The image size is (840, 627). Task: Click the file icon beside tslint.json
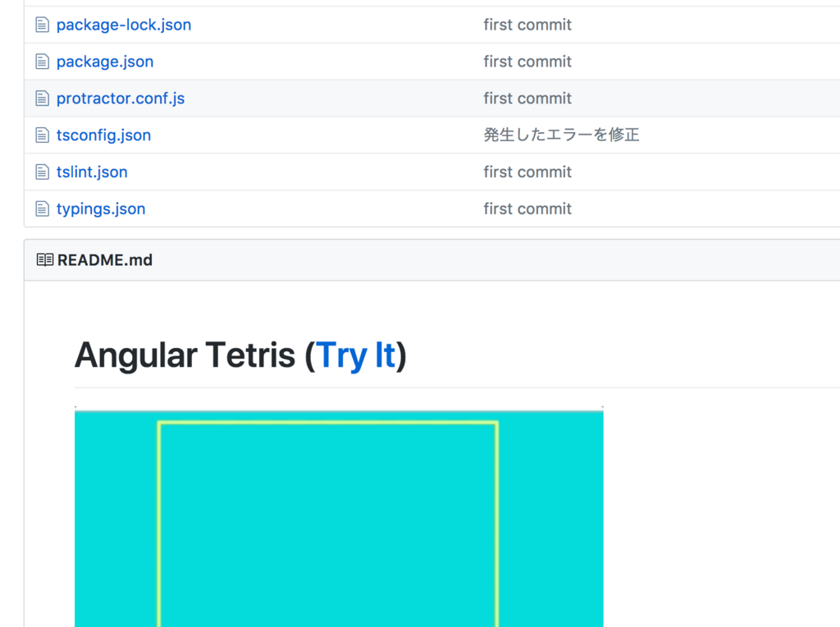point(42,172)
